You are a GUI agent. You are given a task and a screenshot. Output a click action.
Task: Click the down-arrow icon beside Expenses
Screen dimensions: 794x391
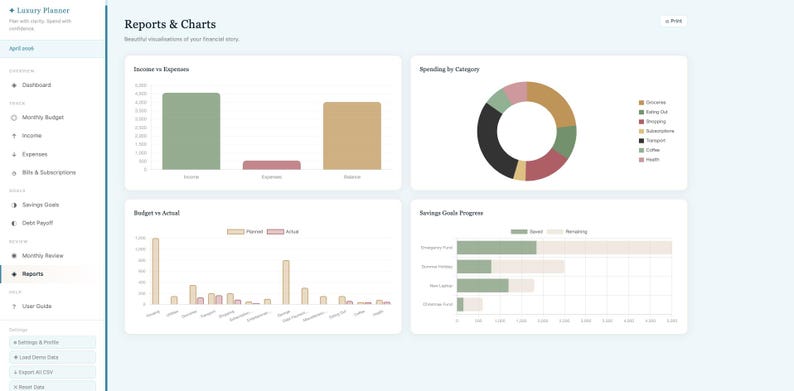(14, 154)
